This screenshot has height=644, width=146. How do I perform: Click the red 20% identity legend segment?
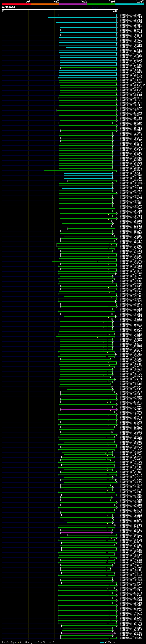click(x=16, y=4)
